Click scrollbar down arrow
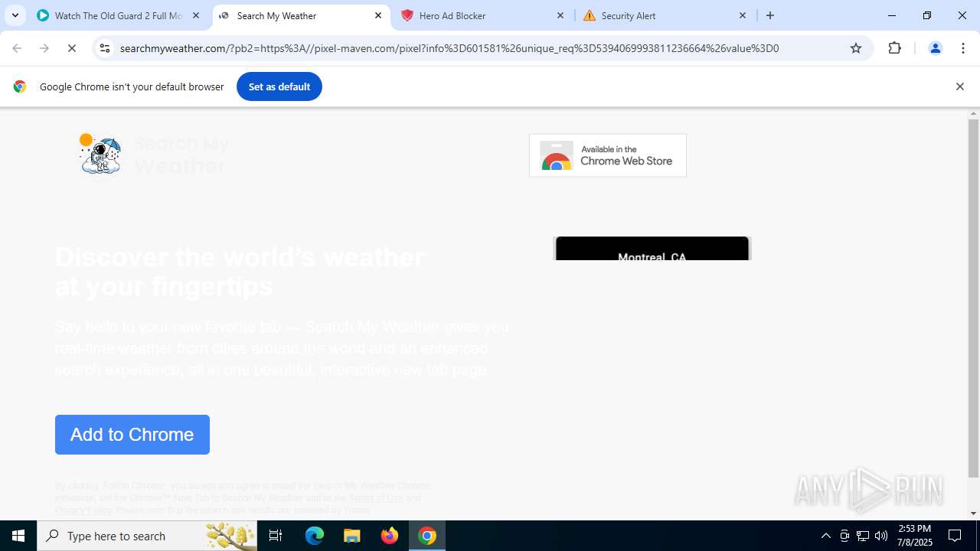The height and width of the screenshot is (551, 980). (973, 514)
